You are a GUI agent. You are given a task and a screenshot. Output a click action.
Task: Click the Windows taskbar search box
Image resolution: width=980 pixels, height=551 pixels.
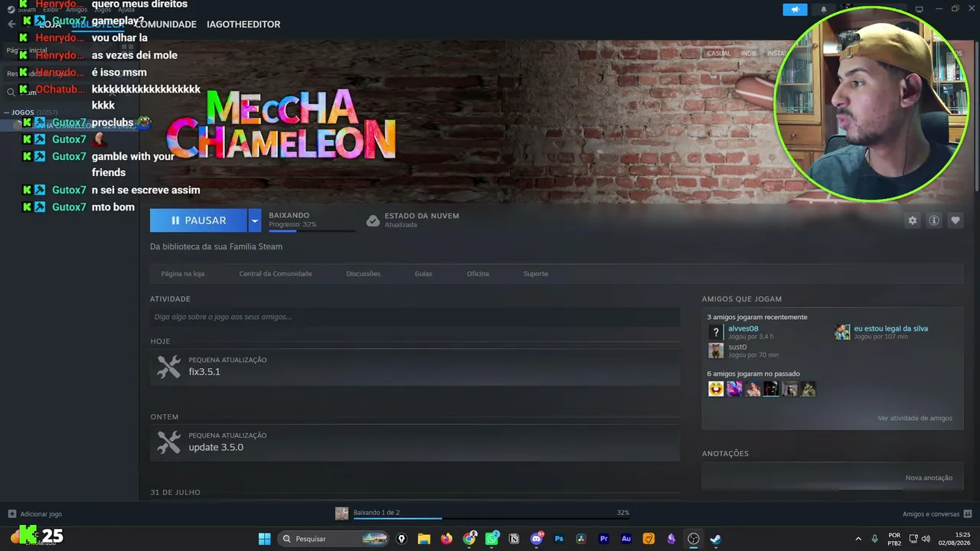(334, 539)
